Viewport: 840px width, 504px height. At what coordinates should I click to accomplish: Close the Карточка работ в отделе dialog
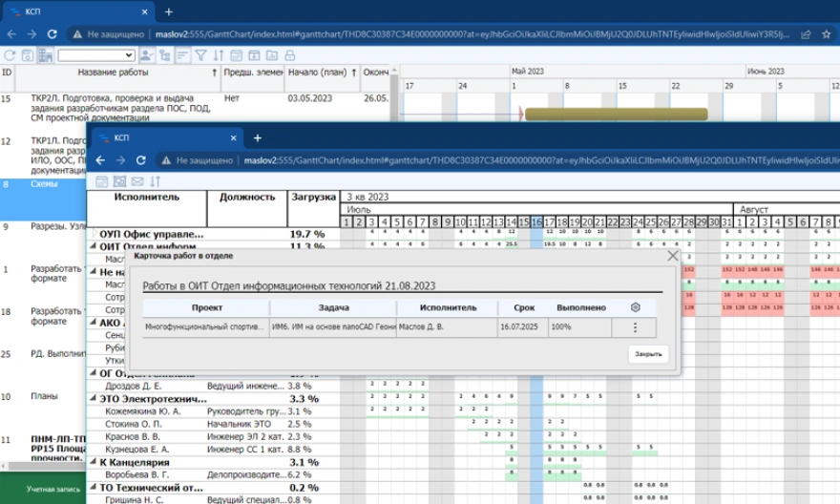click(672, 256)
